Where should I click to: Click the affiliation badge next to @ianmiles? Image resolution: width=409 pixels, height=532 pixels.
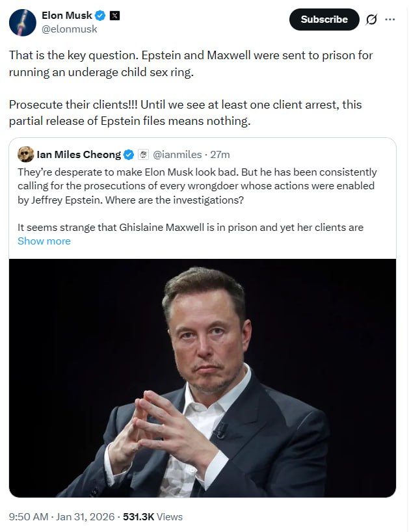pos(143,155)
